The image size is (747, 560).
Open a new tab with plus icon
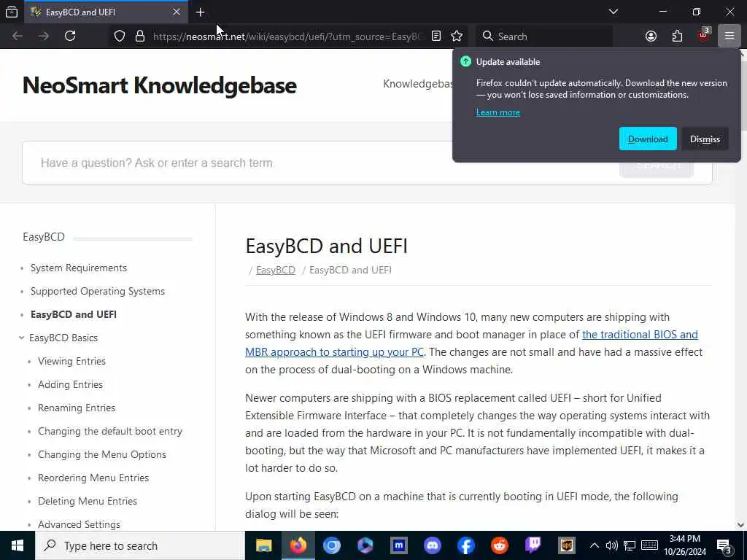point(201,12)
